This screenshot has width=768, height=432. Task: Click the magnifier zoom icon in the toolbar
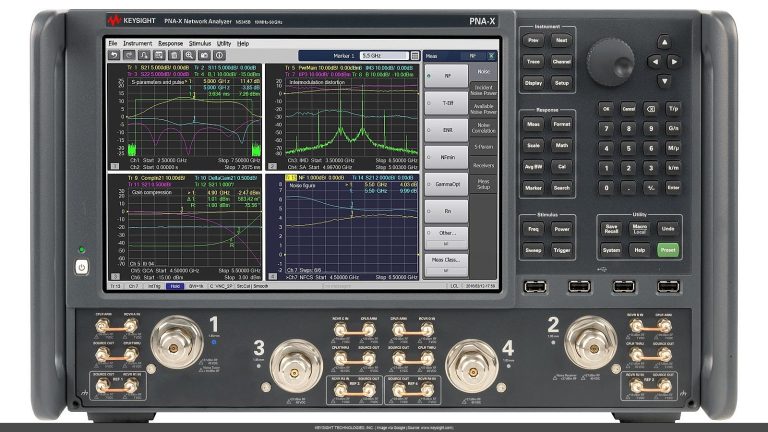(189, 55)
